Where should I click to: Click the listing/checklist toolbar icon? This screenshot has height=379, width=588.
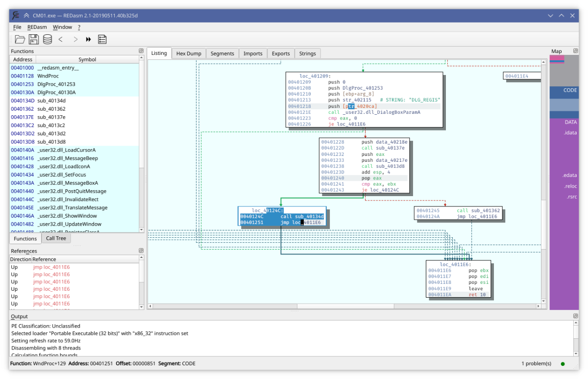point(102,39)
